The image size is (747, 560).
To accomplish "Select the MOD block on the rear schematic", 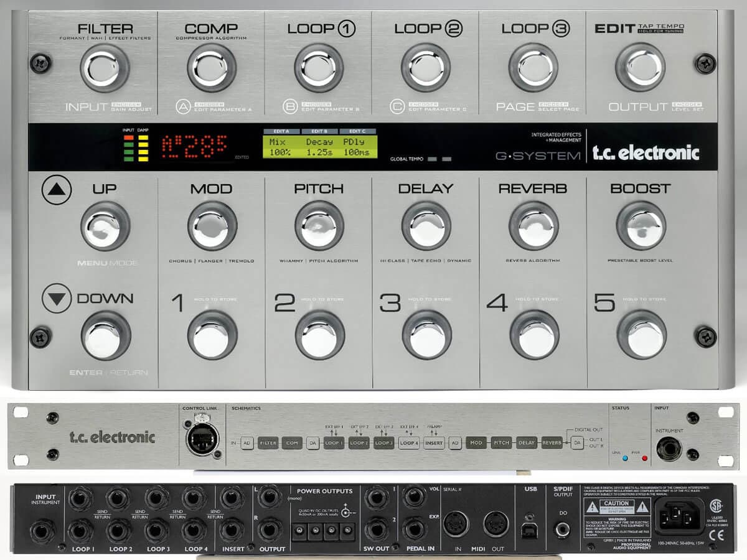I will coord(476,442).
